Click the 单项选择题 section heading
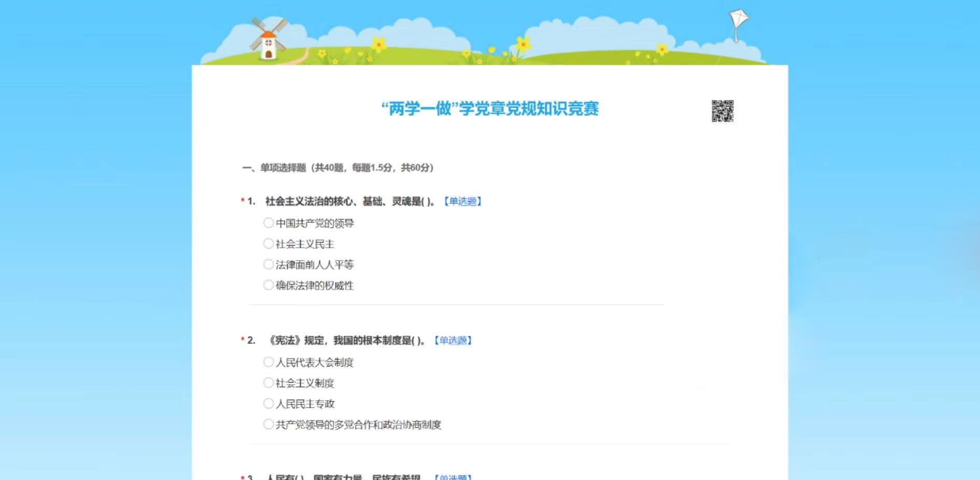This screenshot has height=480, width=980. click(338, 167)
